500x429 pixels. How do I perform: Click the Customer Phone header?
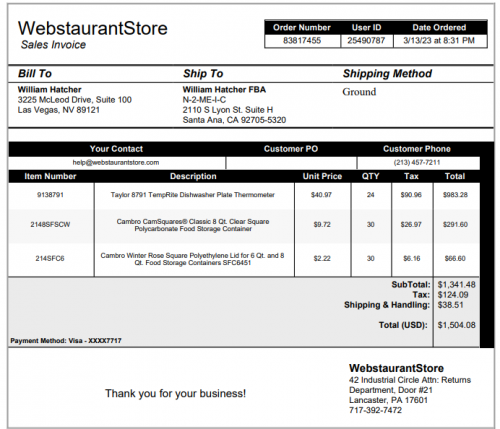417,149
